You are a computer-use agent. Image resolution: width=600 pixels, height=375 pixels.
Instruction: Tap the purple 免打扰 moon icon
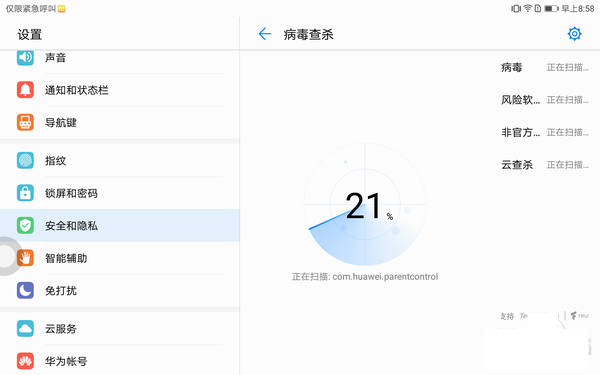coord(25,291)
